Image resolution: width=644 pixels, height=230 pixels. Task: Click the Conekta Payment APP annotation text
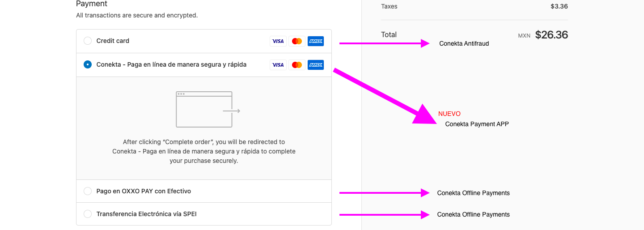click(x=477, y=124)
